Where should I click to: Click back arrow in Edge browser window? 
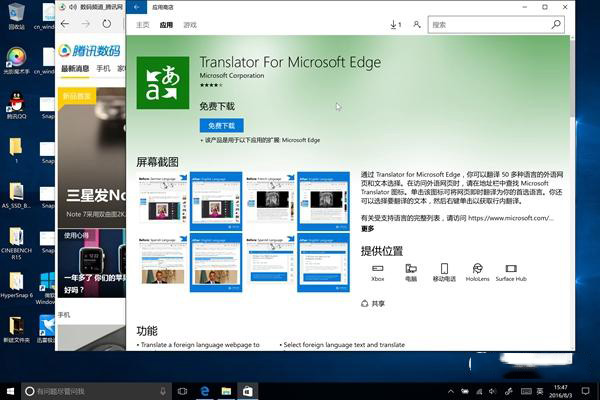65,24
